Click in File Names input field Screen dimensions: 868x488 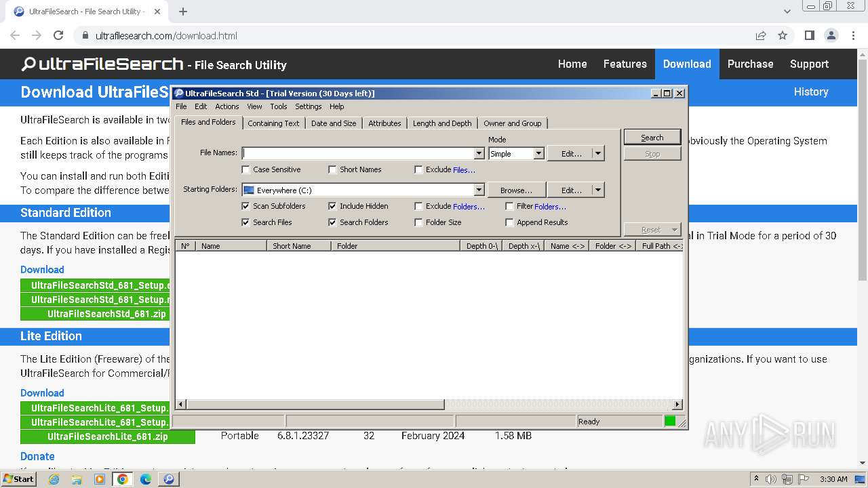coord(359,154)
